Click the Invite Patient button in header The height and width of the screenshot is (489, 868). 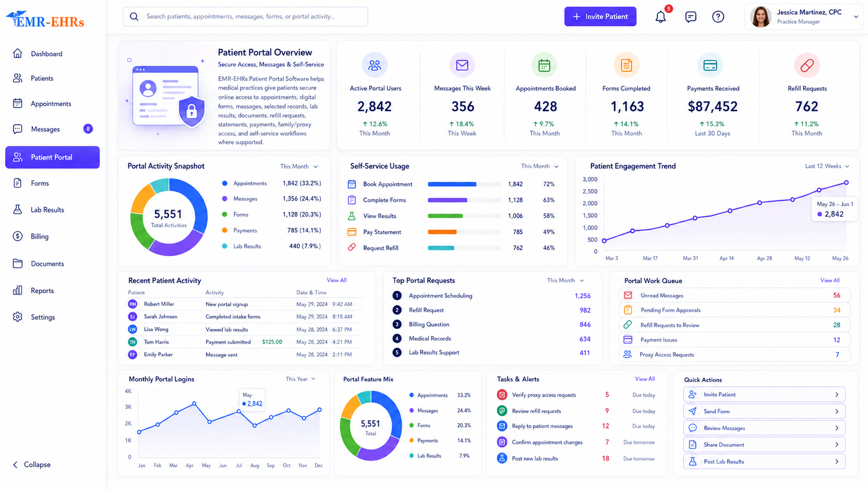coord(600,17)
